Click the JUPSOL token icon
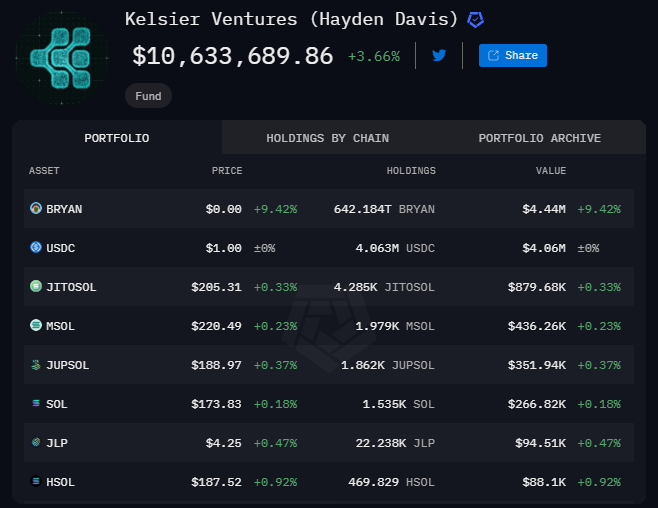658x508 pixels. 36,365
